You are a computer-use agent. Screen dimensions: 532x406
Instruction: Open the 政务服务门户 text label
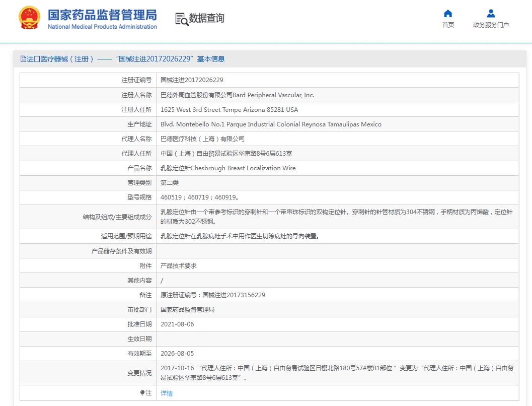click(491, 25)
